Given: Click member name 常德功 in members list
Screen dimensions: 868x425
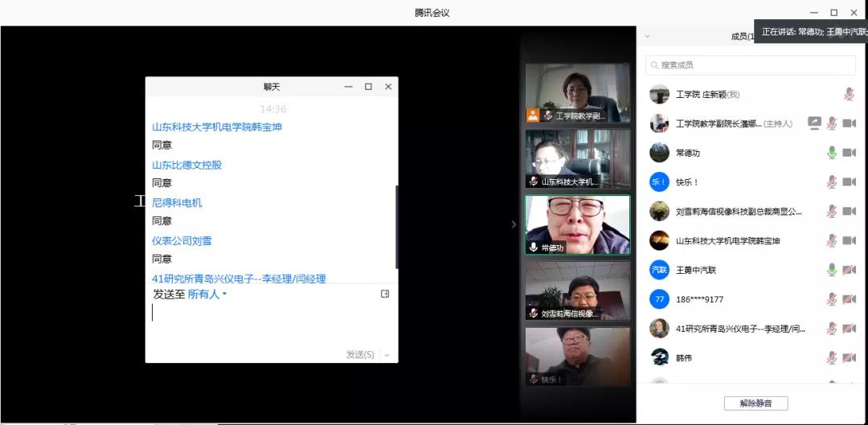Looking at the screenshot, I should click(x=687, y=153).
